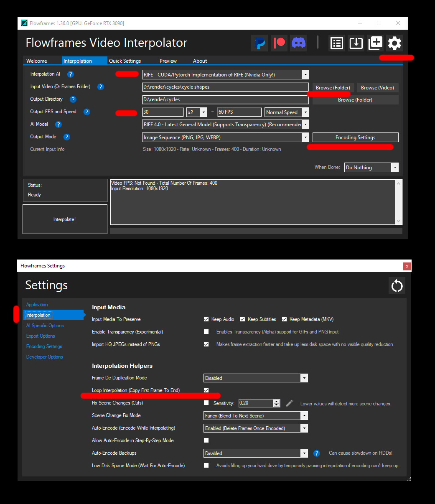
Task: Open the When Done 'Do Nothing' dropdown
Action: tap(371, 168)
